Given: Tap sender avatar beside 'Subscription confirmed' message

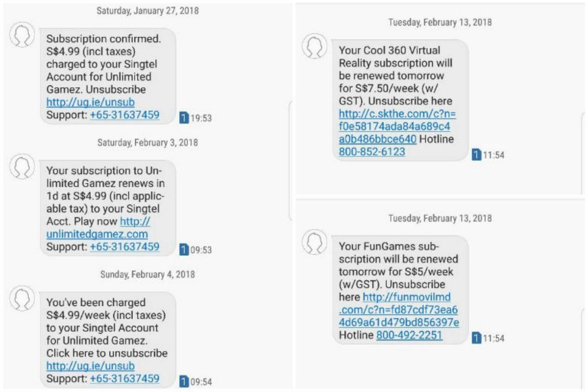Looking at the screenshot, I should [x=22, y=35].
